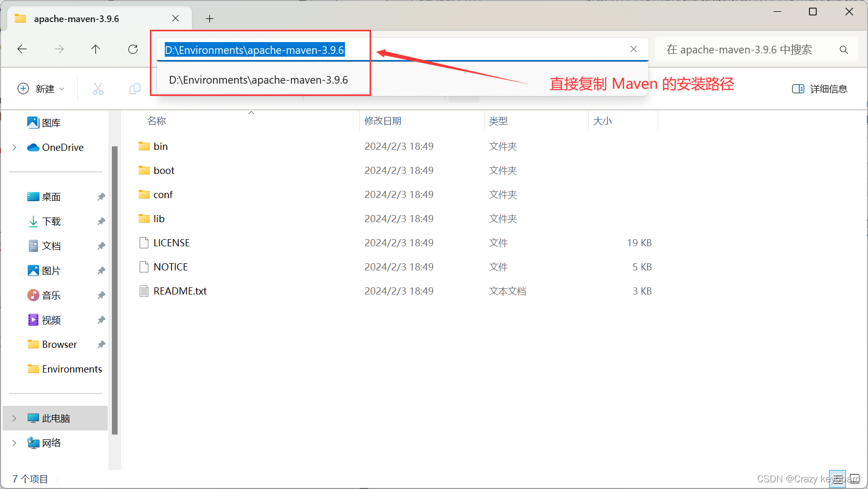Select the Cut icon in the toolbar
The height and width of the screenshot is (489, 868).
coord(98,88)
